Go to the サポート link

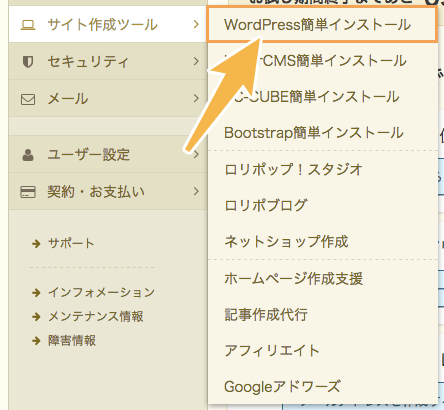pos(71,244)
